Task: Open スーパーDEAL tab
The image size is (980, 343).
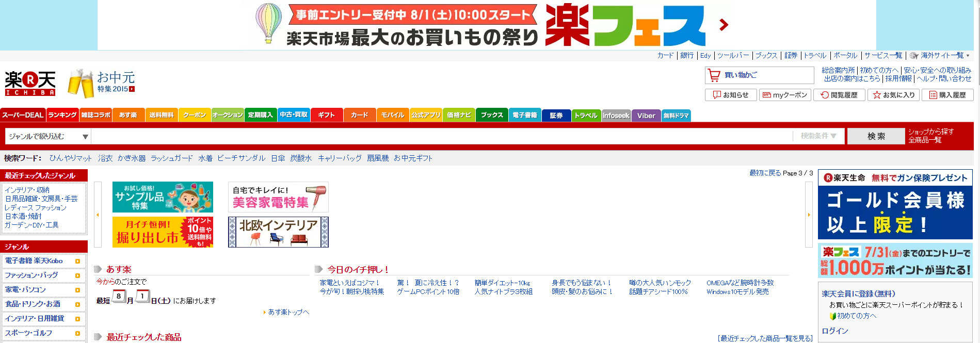Action: click(23, 115)
